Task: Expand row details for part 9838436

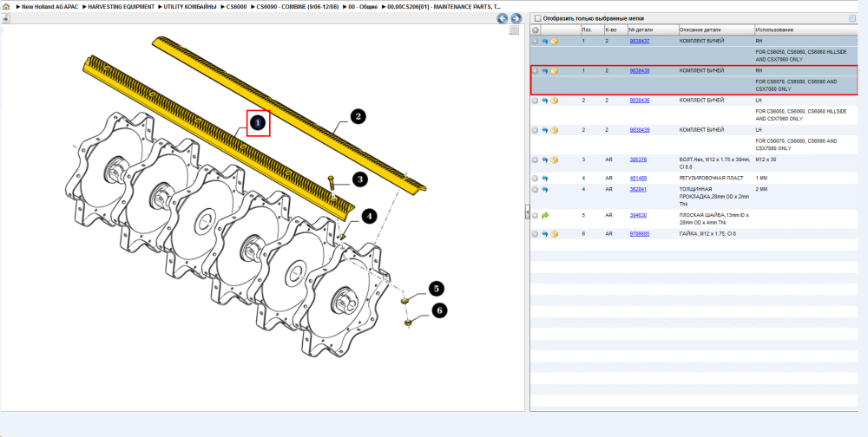Action: [x=536, y=101]
